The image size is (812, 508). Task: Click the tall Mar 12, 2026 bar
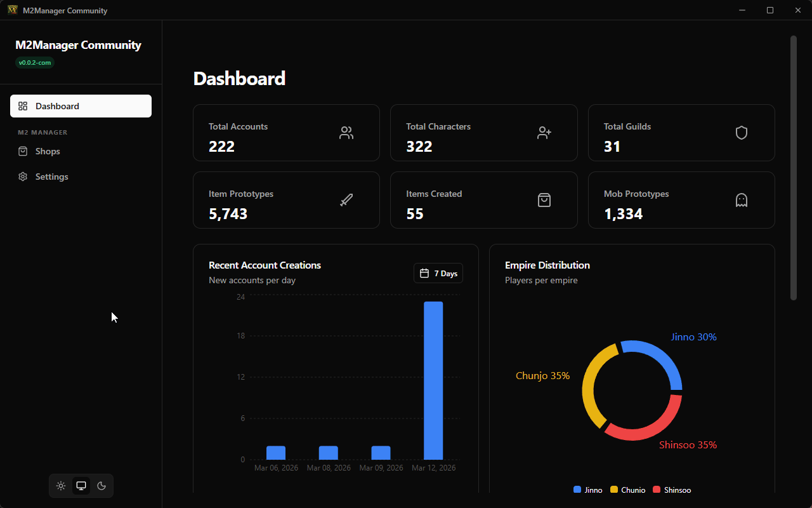click(x=433, y=380)
